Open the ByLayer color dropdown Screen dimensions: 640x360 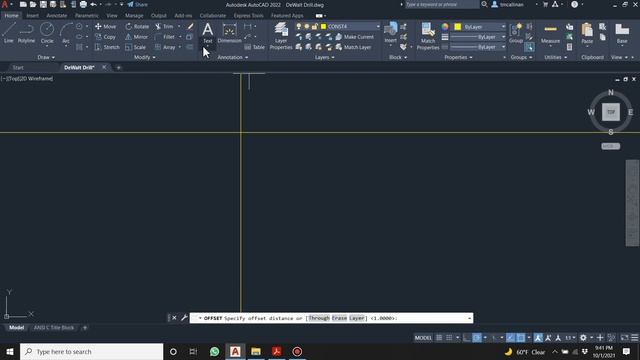503,27
